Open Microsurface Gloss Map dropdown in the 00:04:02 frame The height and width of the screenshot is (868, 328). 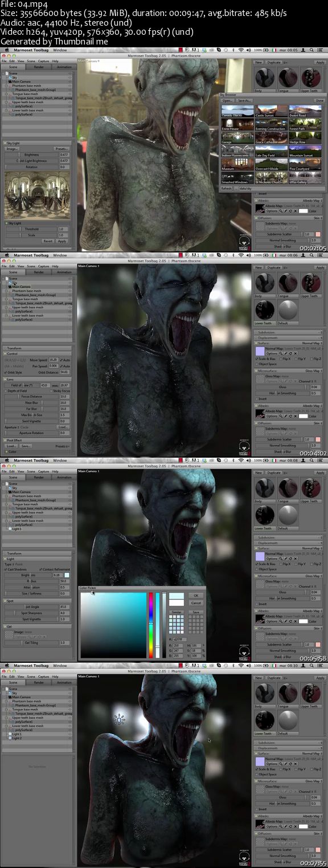click(314, 371)
